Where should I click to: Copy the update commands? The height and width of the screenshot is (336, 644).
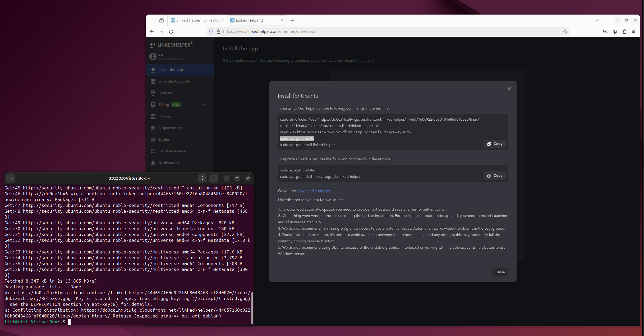click(495, 176)
